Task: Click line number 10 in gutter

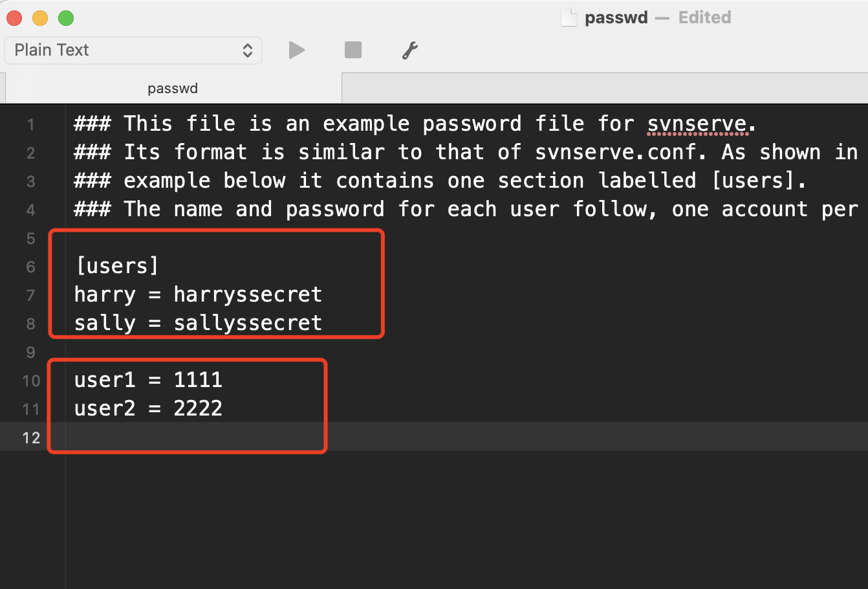Action: (31, 381)
